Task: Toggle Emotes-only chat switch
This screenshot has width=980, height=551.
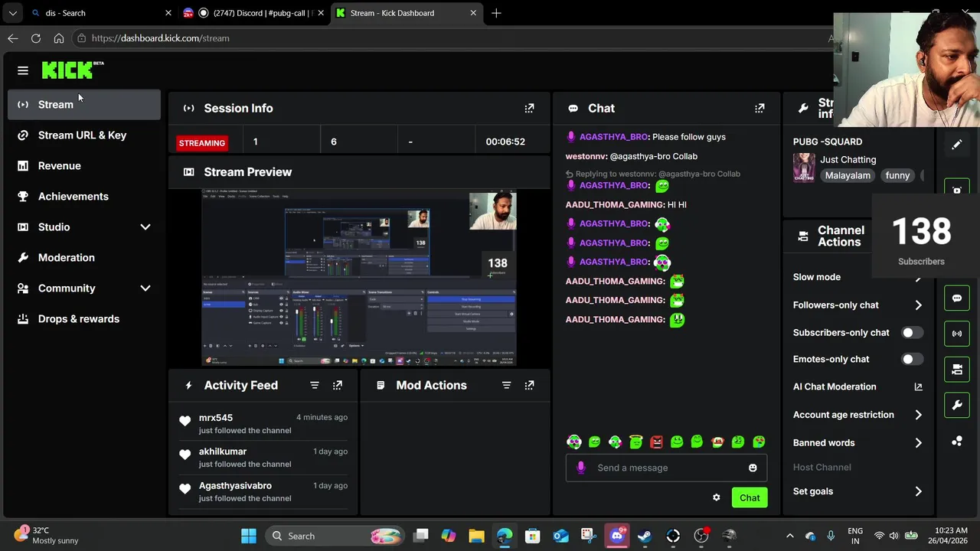Action: coord(912,359)
